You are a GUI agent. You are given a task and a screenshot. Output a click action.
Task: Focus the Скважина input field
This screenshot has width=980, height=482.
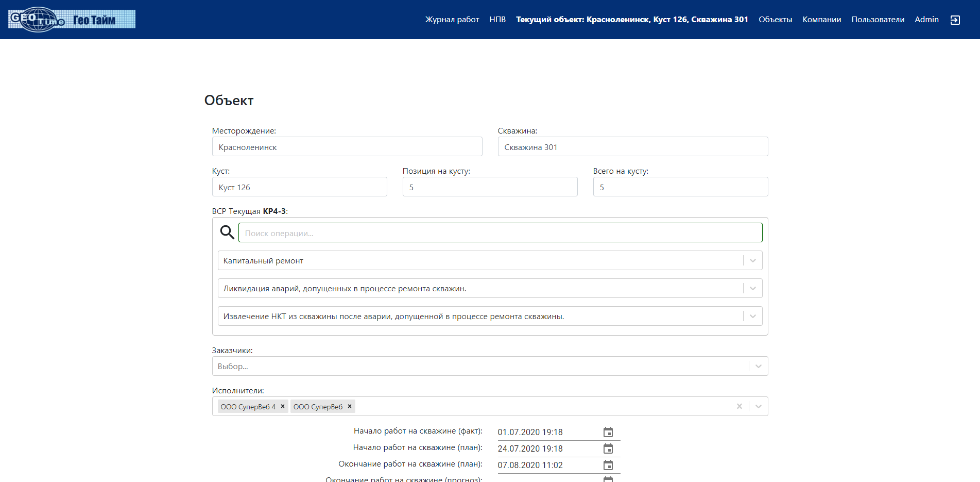[x=633, y=146]
